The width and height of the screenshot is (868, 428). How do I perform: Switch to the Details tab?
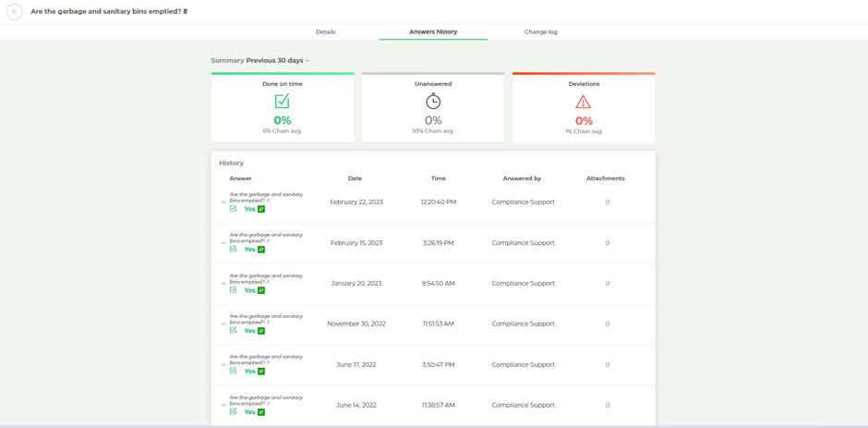(325, 31)
